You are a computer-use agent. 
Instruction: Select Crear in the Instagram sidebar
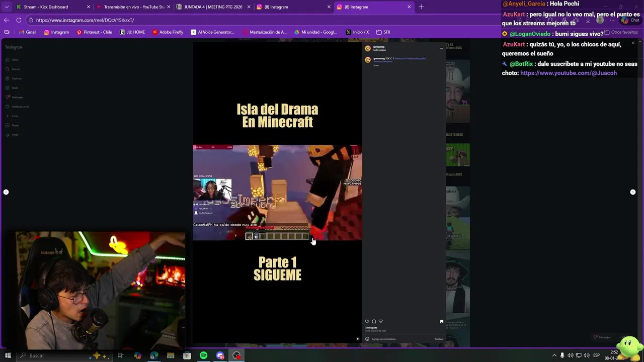[12, 116]
